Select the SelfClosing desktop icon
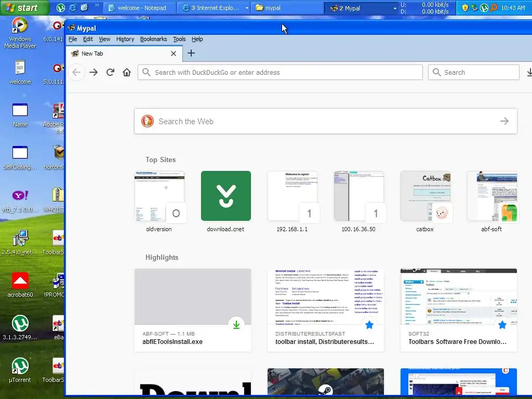532x399 pixels. tap(20, 158)
